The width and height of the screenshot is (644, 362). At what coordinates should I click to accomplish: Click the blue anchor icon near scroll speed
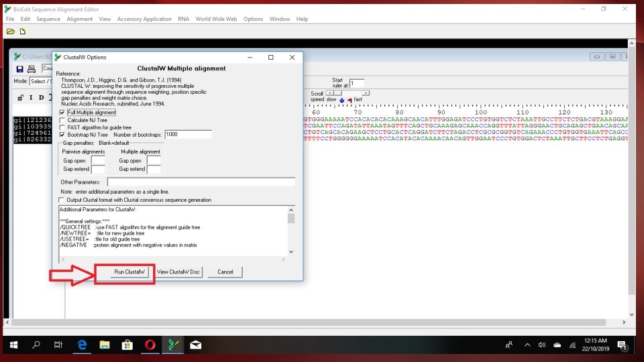tap(341, 100)
